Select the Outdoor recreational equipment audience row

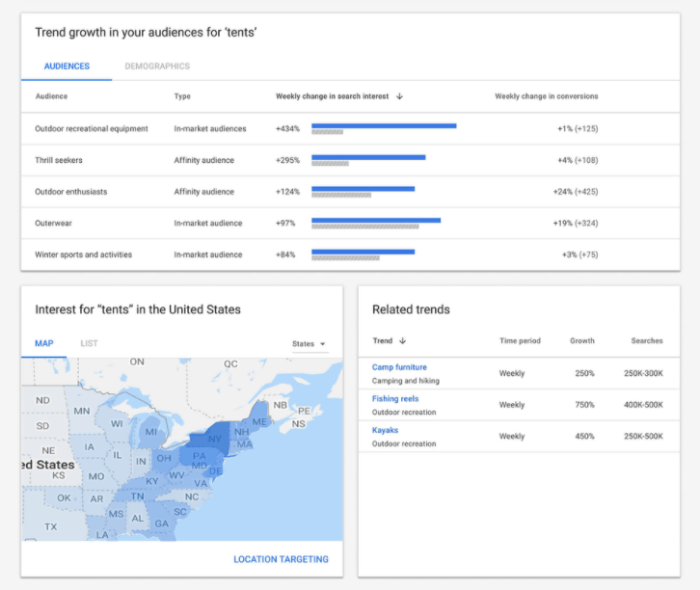pos(92,128)
